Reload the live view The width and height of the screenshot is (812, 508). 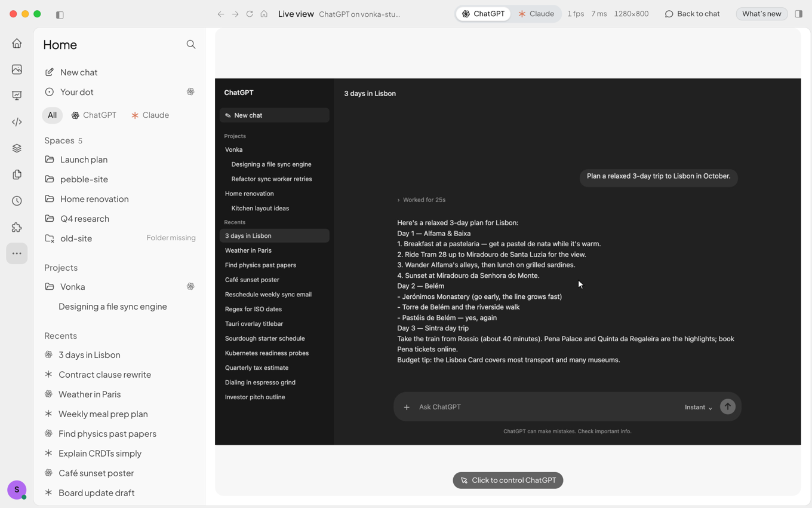click(x=250, y=14)
